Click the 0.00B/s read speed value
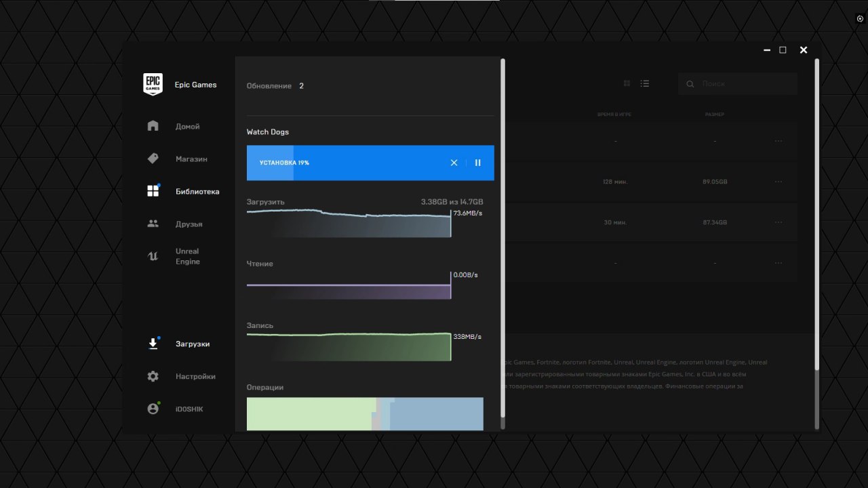The width and height of the screenshot is (868, 488). (465, 275)
